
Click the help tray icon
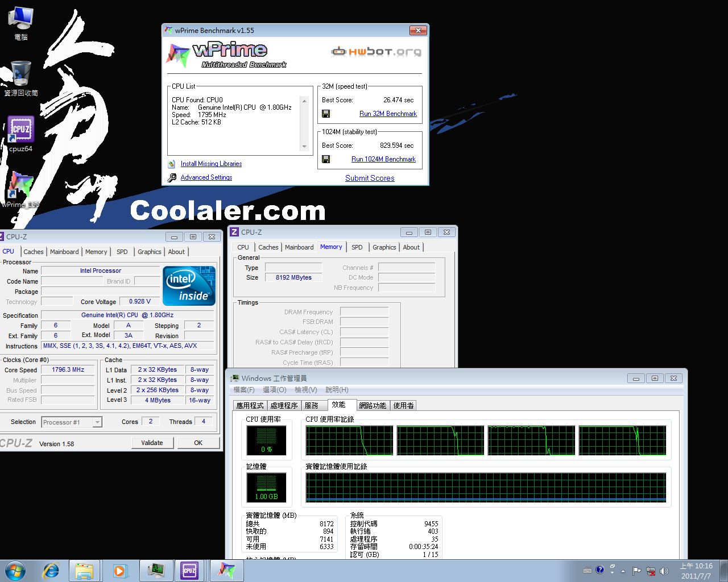pyautogui.click(x=599, y=569)
